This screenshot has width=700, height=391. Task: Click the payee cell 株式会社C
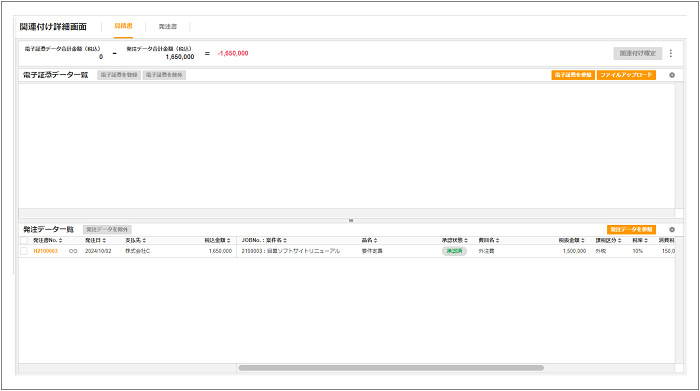point(138,251)
